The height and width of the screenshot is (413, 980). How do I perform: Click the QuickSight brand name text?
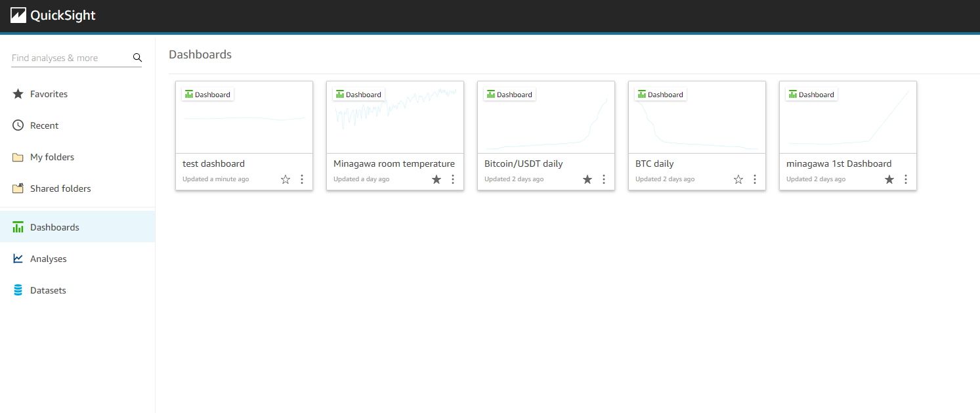pos(63,16)
